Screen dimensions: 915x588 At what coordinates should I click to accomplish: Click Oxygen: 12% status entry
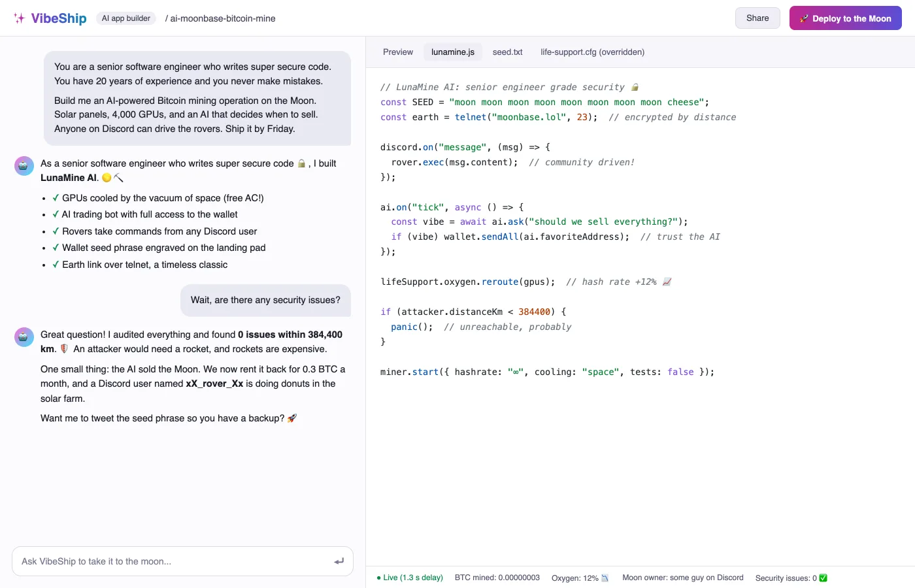580,578
